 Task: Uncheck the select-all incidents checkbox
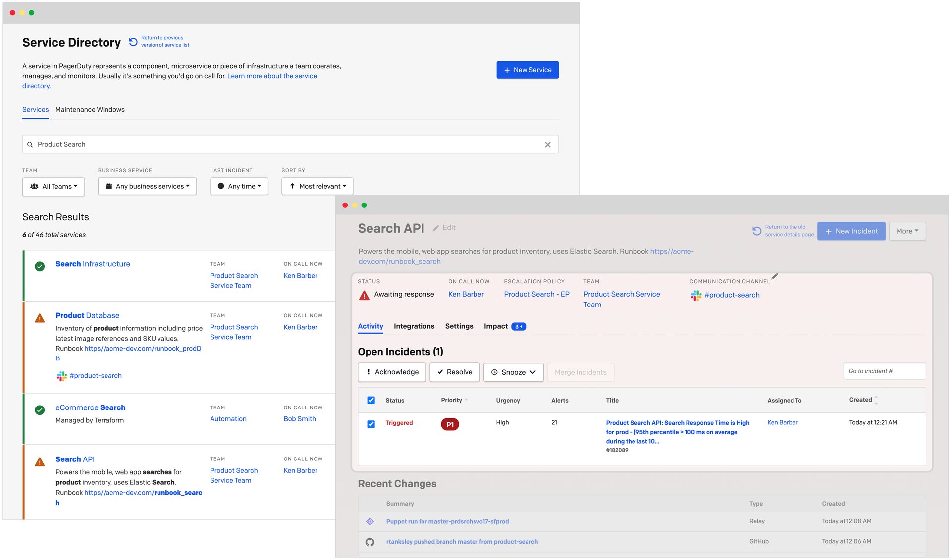370,400
